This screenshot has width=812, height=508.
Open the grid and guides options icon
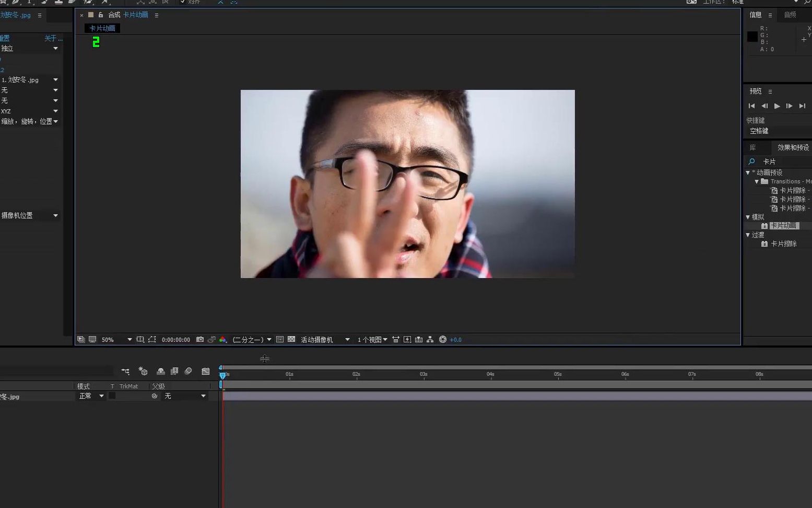click(x=280, y=339)
